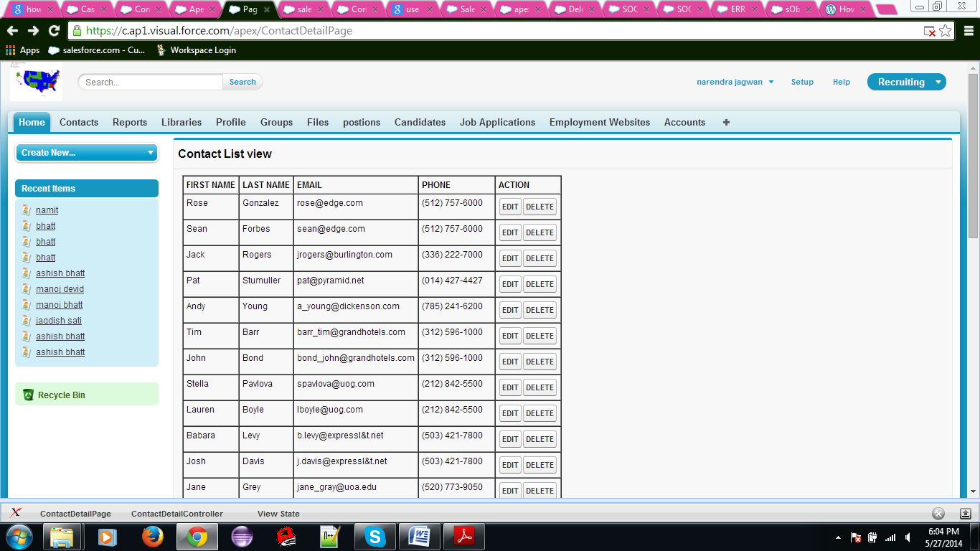The image size is (980, 551).
Task: Reload the current page
Action: [54, 31]
